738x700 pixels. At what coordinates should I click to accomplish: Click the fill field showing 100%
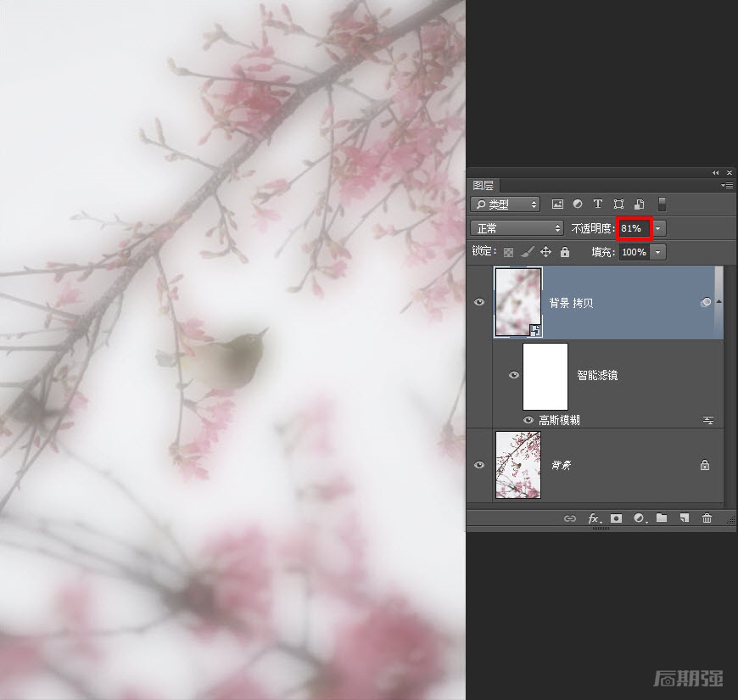click(x=634, y=252)
